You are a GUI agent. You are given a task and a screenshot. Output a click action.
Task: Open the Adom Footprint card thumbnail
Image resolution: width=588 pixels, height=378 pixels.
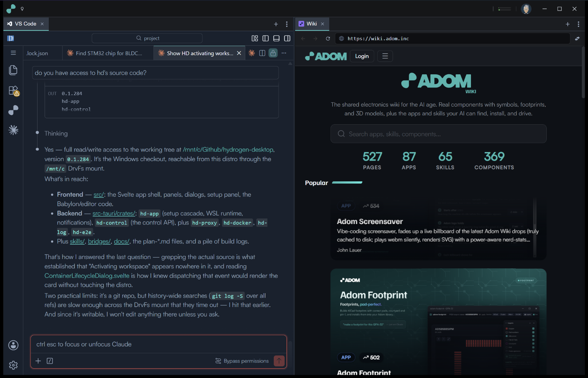click(x=438, y=322)
